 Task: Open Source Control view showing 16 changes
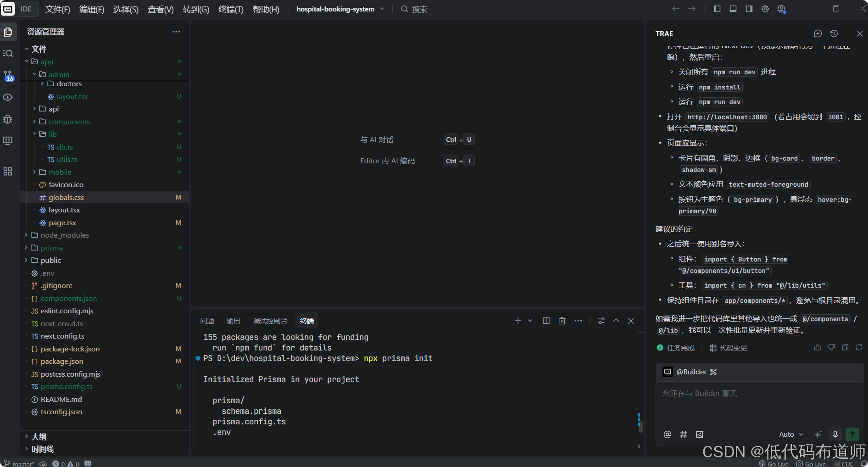point(8,75)
